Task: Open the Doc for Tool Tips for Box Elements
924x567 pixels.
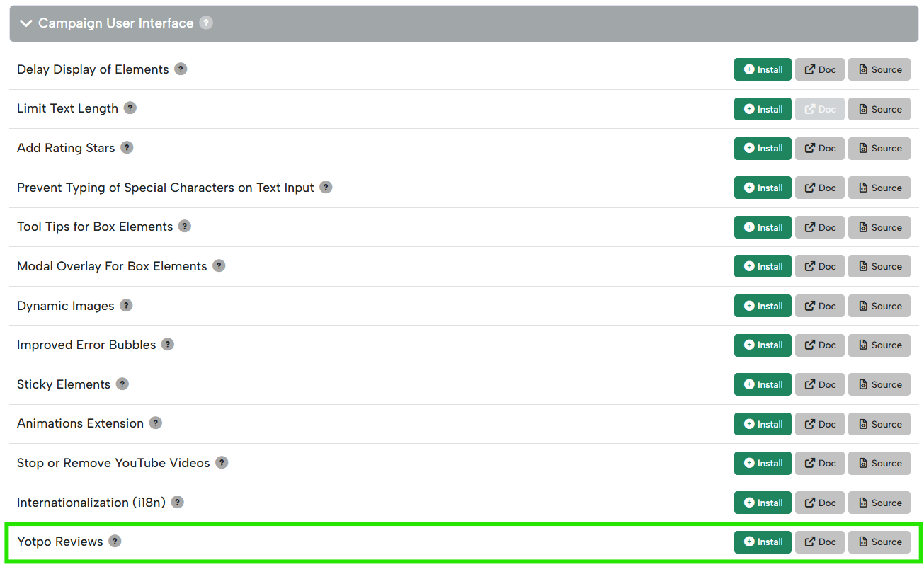Action: click(819, 227)
